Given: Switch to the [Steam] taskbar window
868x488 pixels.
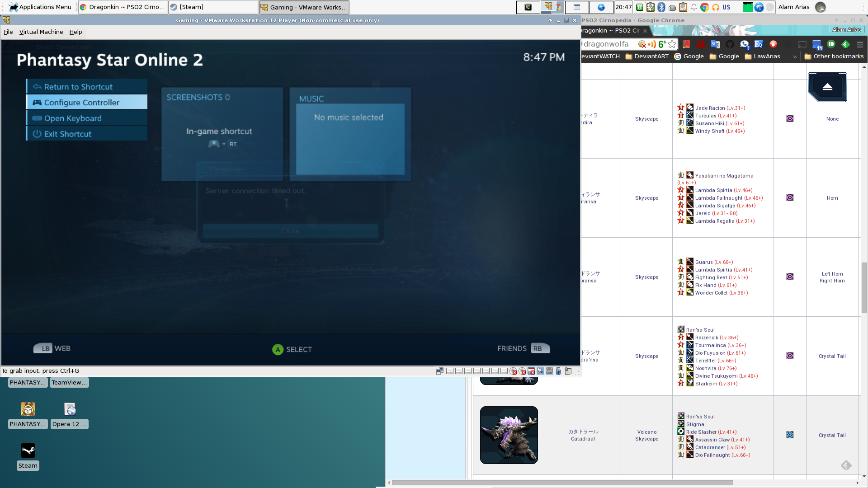Looking at the screenshot, I should 213,7.
